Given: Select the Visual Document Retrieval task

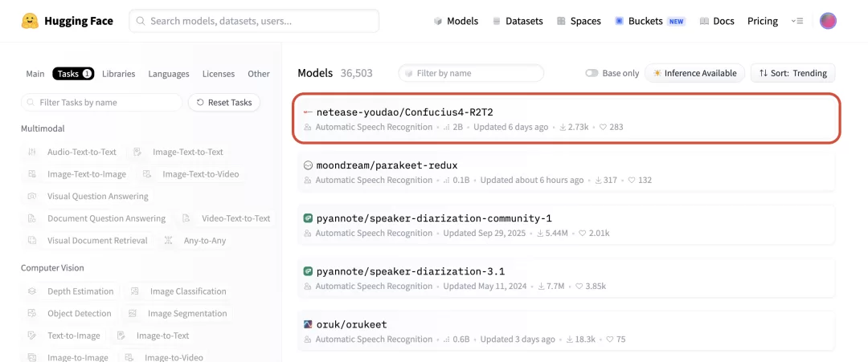Looking at the screenshot, I should coord(88,241).
